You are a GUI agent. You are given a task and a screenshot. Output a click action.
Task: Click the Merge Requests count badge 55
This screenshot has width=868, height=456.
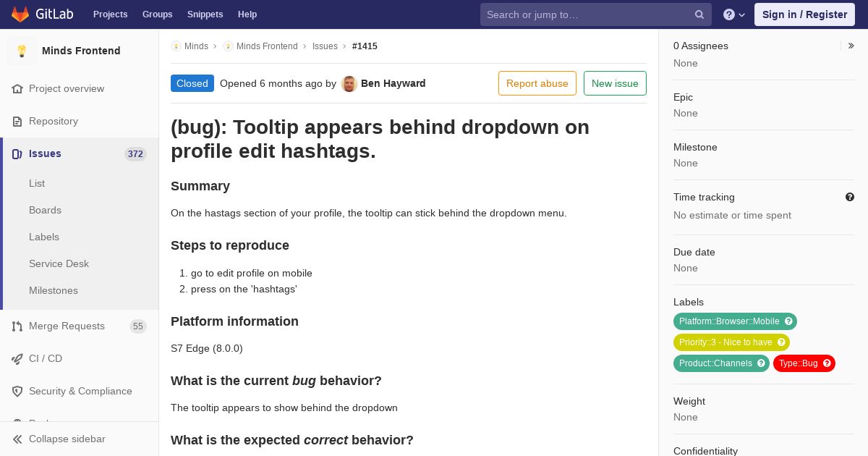[x=138, y=326]
